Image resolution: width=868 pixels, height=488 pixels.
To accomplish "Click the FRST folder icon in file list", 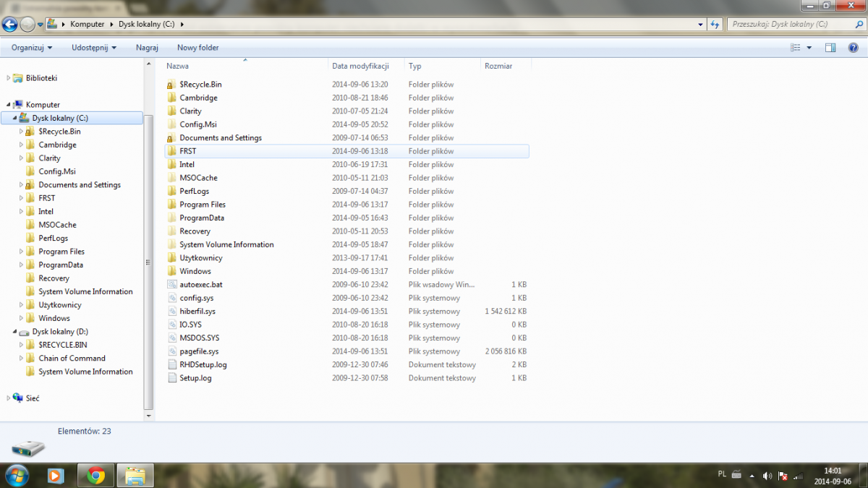I will pyautogui.click(x=171, y=151).
